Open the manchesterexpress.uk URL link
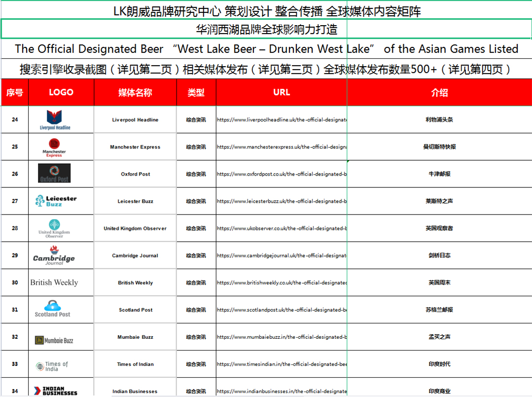Viewport: 532px width, 397px height. [282, 147]
